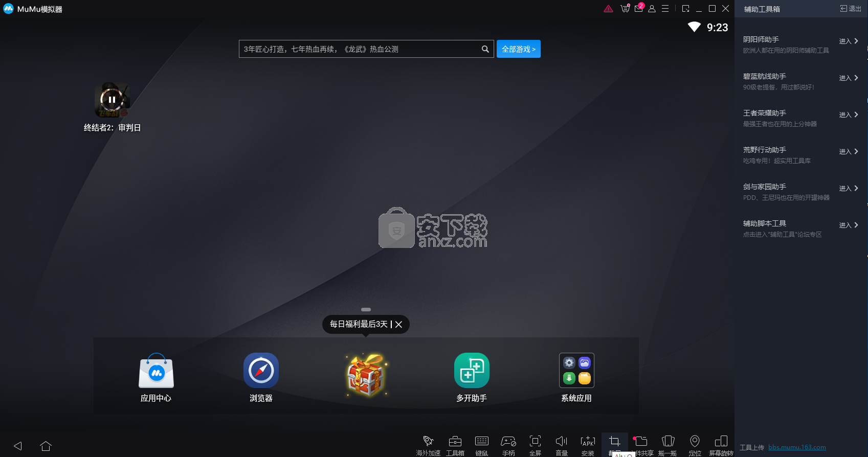
Task: Open the user account profile icon
Action: click(652, 9)
